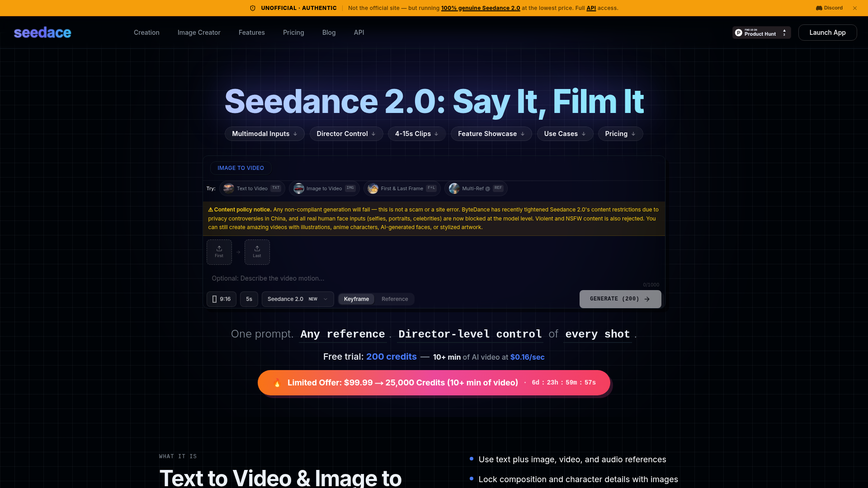Click the shield icon in top banner
Screen dimensions: 868x488
coord(253,8)
